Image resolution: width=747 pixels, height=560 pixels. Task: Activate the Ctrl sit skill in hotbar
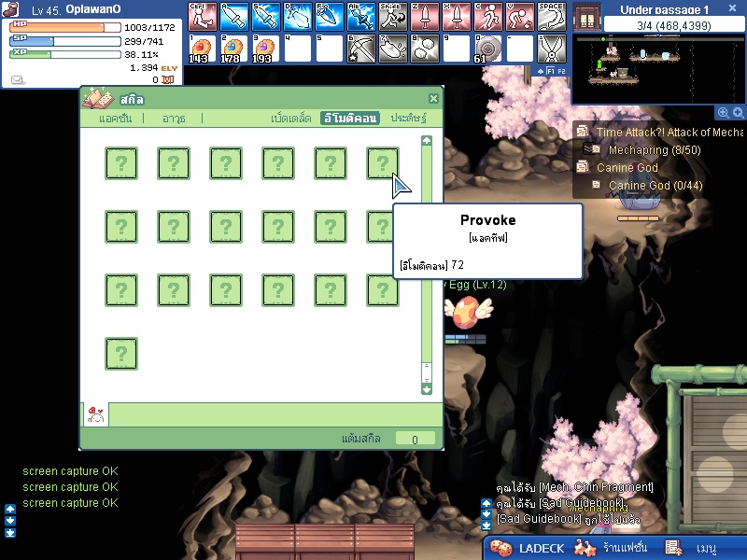203,17
